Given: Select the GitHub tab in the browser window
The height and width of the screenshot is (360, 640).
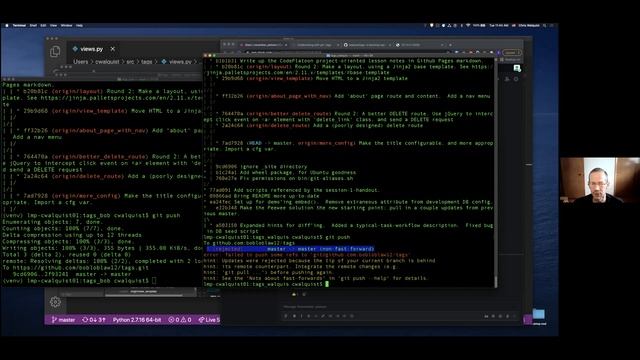Looking at the screenshot, I should click(x=367, y=45).
